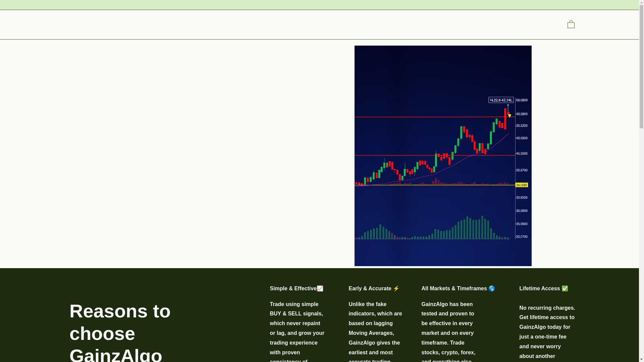Click paragraph starting 'No recurring charges'
The width and height of the screenshot is (644, 362).
click(547, 333)
